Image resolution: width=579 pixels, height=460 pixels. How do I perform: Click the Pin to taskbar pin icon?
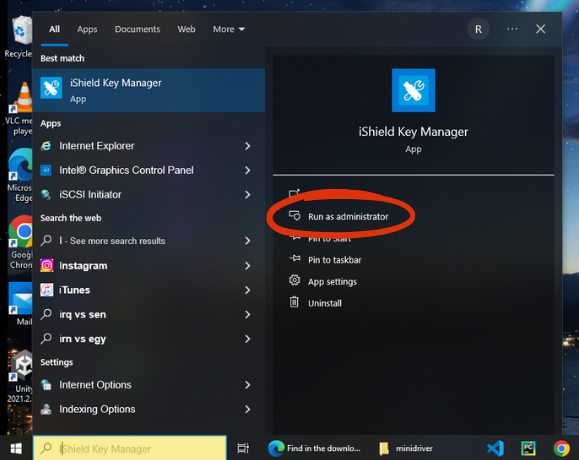tap(295, 259)
